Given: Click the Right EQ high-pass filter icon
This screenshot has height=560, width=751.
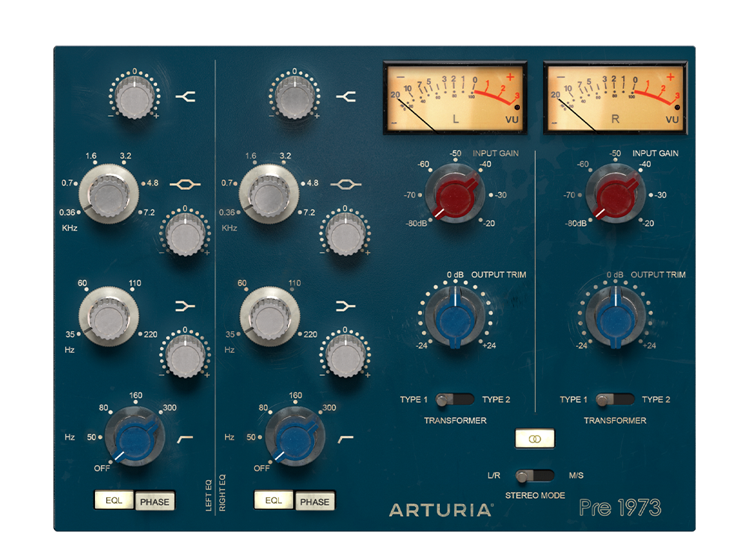Looking at the screenshot, I should [x=346, y=438].
